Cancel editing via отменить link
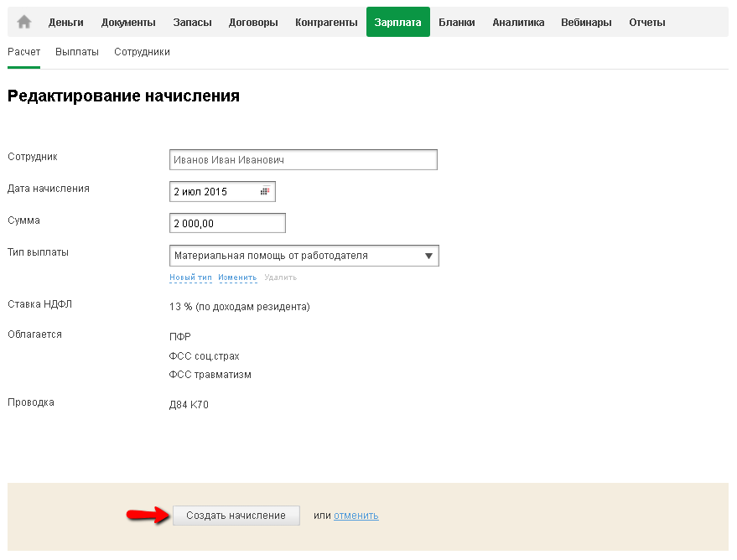This screenshot has width=737, height=560. pos(356,516)
